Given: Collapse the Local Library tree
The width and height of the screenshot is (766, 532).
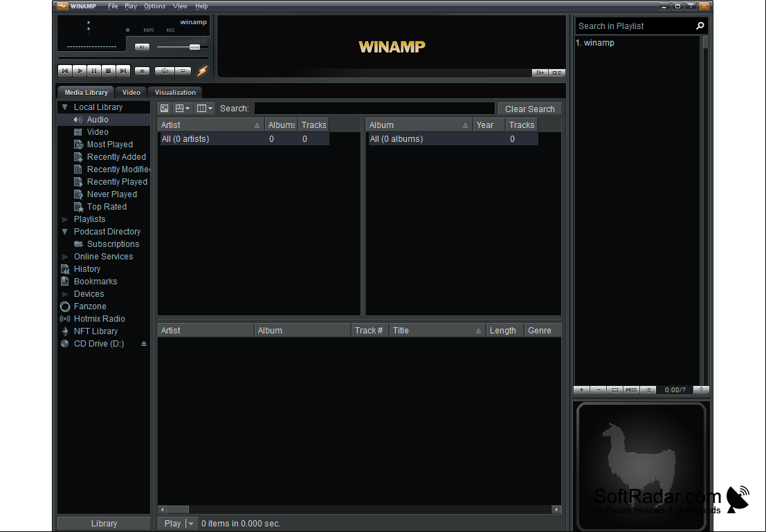Looking at the screenshot, I should 64,107.
